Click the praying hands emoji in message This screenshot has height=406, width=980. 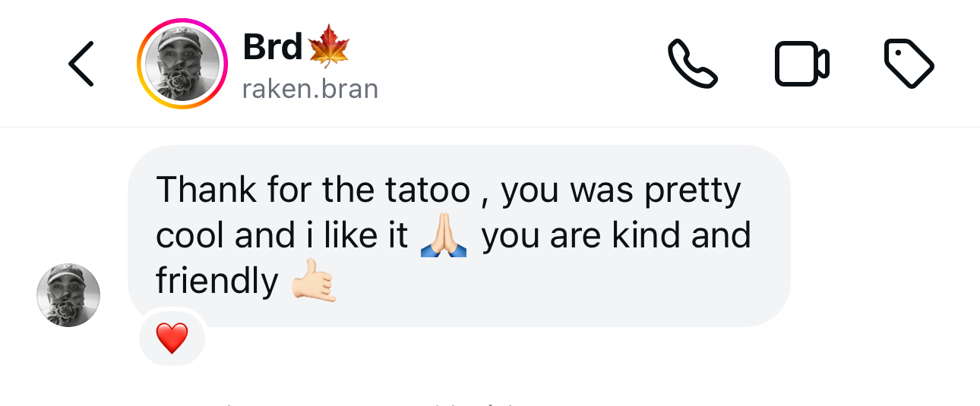pyautogui.click(x=444, y=236)
